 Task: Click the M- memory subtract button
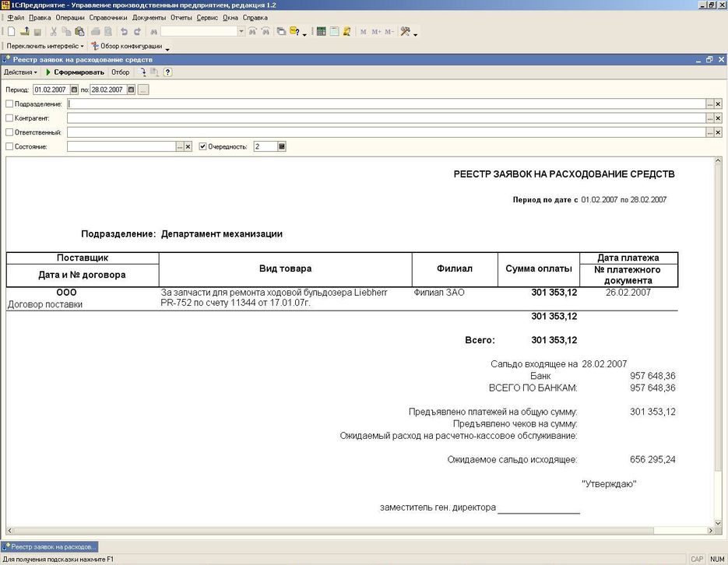point(389,32)
